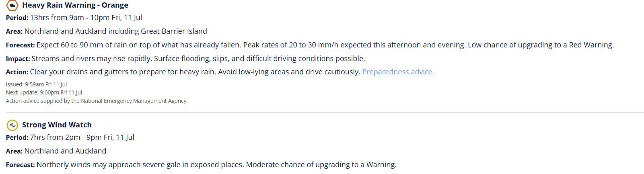644x174 pixels.
Task: Click the National Emergency Management Agency attribution line
Action: pyautogui.click(x=97, y=101)
